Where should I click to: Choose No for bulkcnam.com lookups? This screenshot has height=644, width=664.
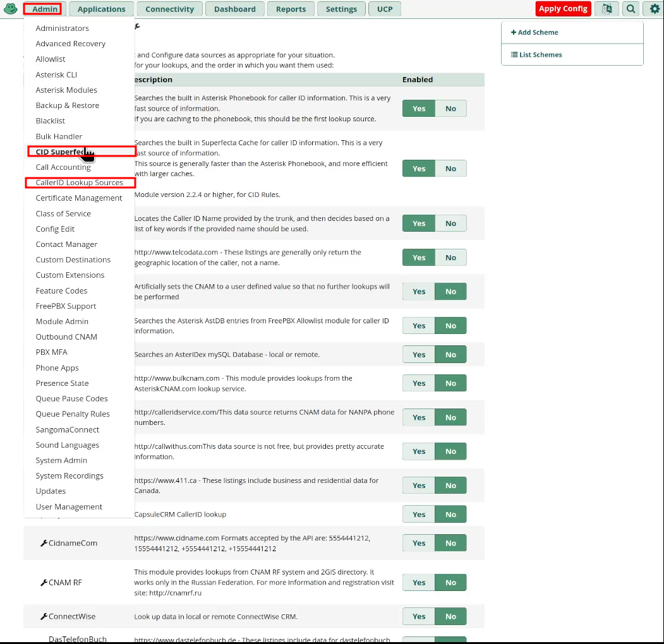[x=450, y=383]
